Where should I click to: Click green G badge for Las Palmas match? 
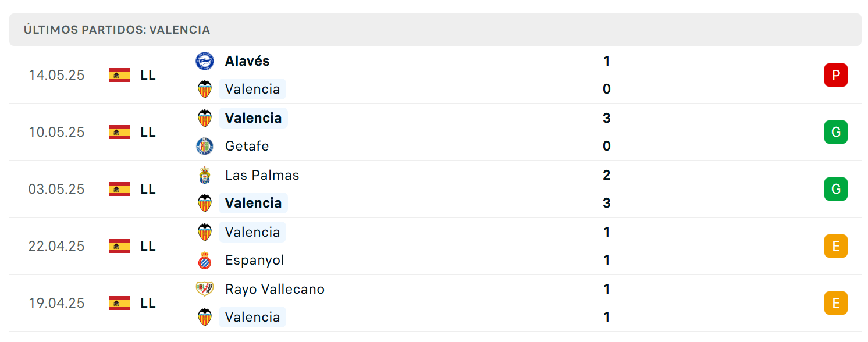836,189
